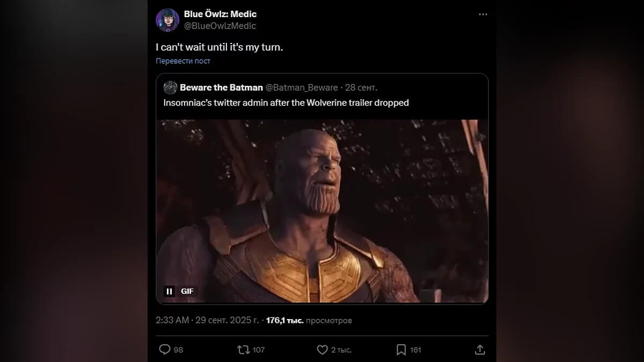The width and height of the screenshot is (644, 362).
Task: Click the @Batman_Beware handle
Action: pyautogui.click(x=302, y=87)
